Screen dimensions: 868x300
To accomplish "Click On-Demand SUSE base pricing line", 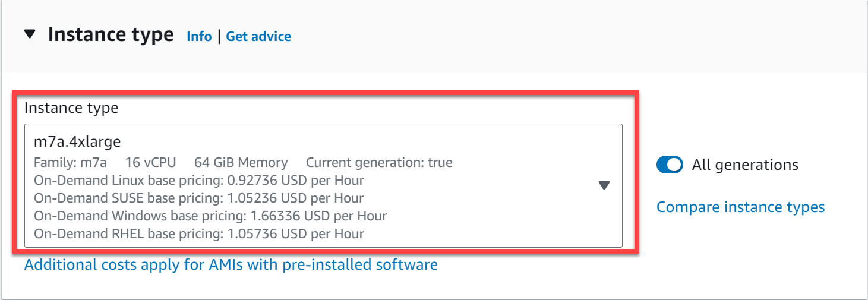I will tap(198, 198).
